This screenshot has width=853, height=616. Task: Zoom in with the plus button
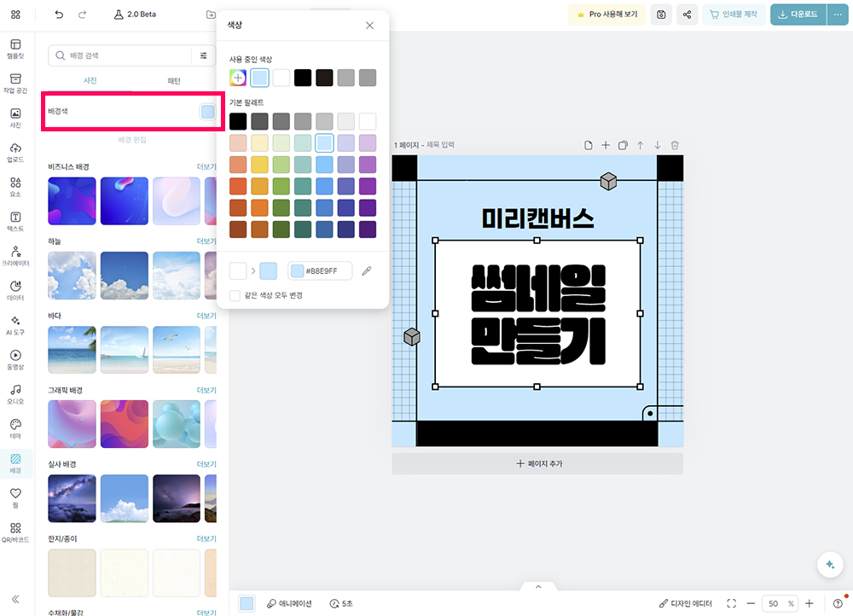(x=809, y=603)
